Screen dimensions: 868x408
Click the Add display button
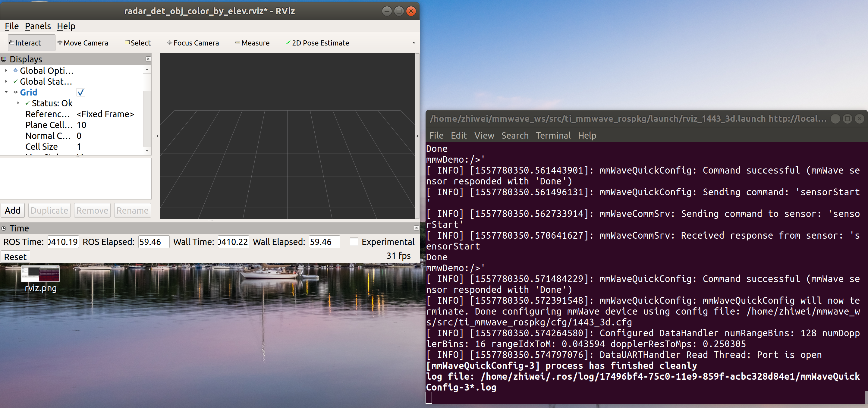pyautogui.click(x=13, y=210)
